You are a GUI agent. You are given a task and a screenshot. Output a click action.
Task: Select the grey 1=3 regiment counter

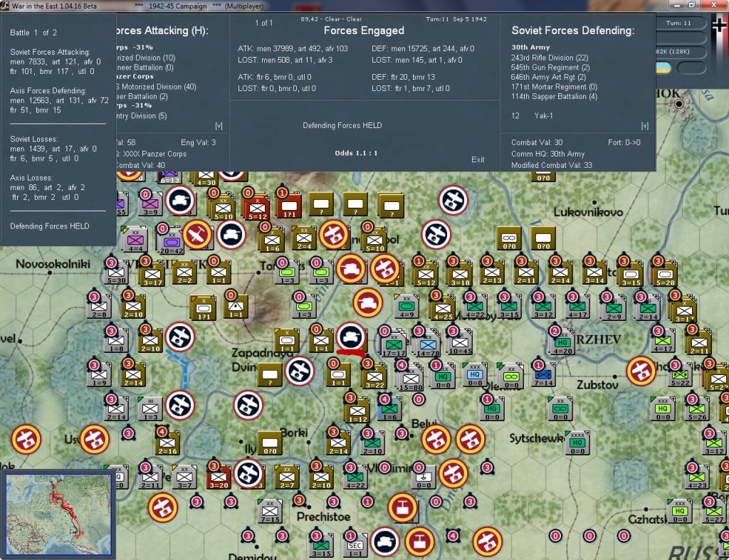[150, 408]
